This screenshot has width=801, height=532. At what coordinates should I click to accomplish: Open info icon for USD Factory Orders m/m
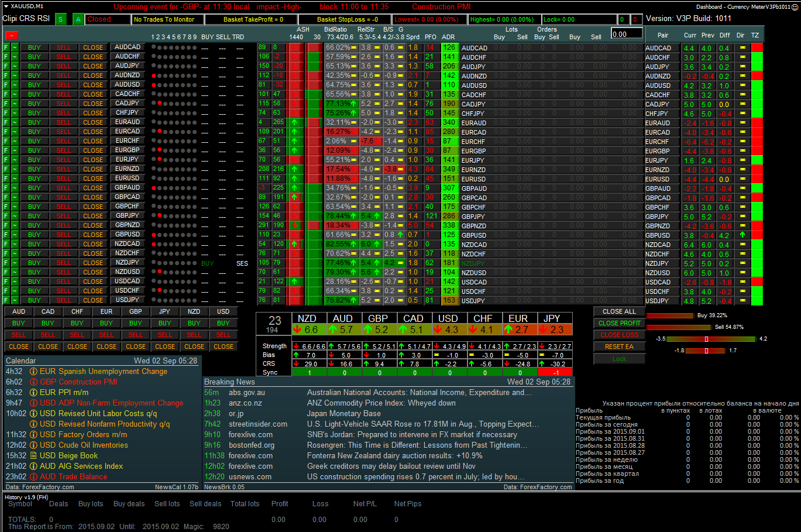tap(33, 435)
